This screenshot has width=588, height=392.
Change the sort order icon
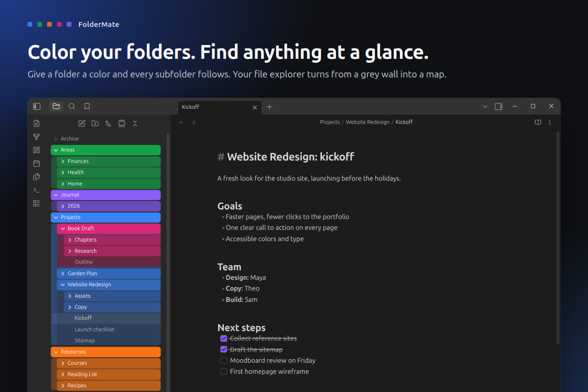click(x=108, y=123)
